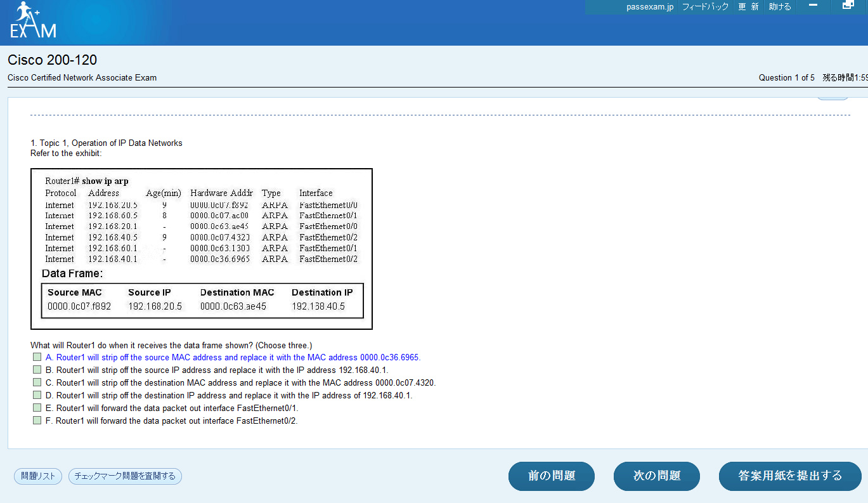This screenshot has height=503, width=868.
Task: Click the 'Question 1 of 5' counter
Action: pos(787,78)
